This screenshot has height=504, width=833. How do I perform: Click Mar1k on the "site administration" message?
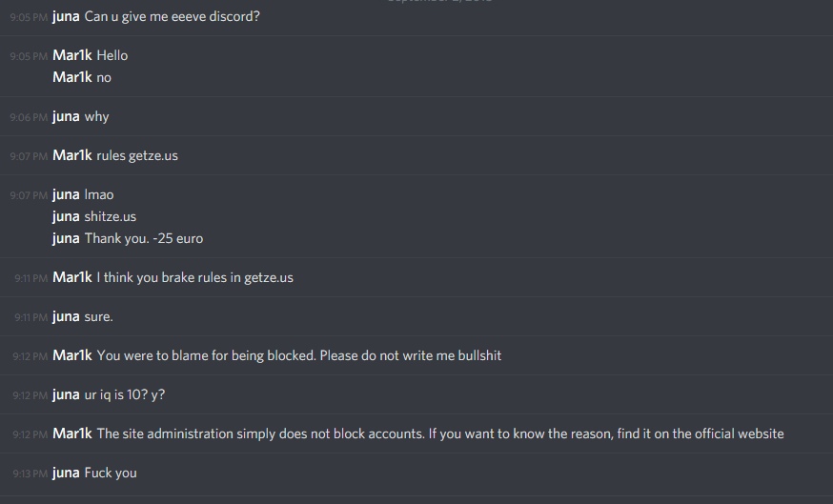click(x=72, y=433)
